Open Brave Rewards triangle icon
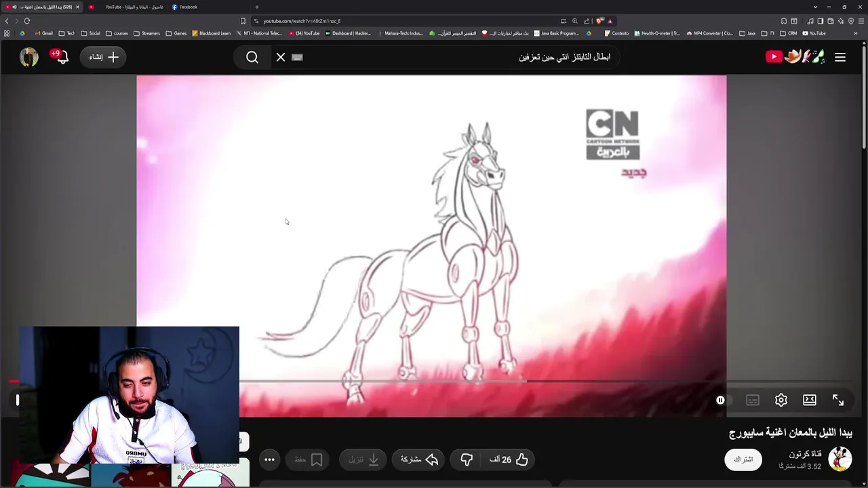This screenshot has width=868, height=488. pyautogui.click(x=610, y=21)
